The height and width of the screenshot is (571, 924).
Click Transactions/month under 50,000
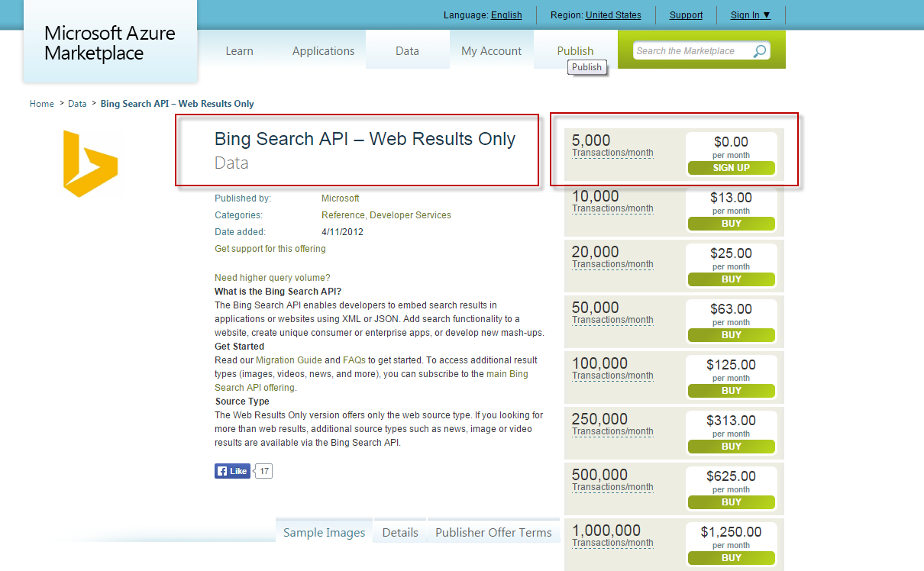coord(612,320)
